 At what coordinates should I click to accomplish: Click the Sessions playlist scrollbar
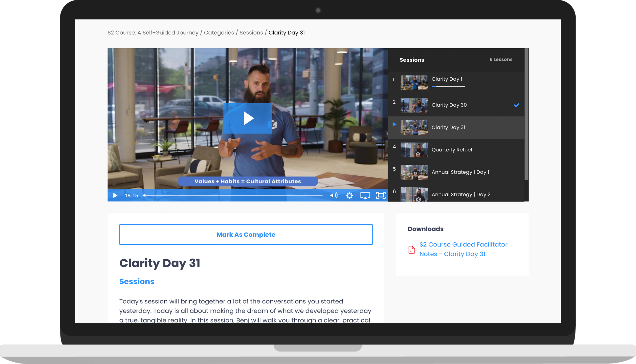click(x=526, y=114)
